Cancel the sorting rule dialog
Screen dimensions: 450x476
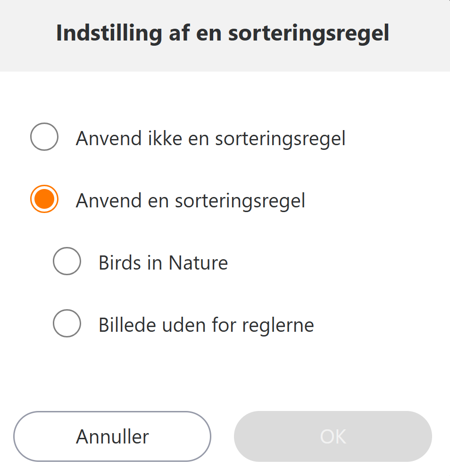(112, 436)
